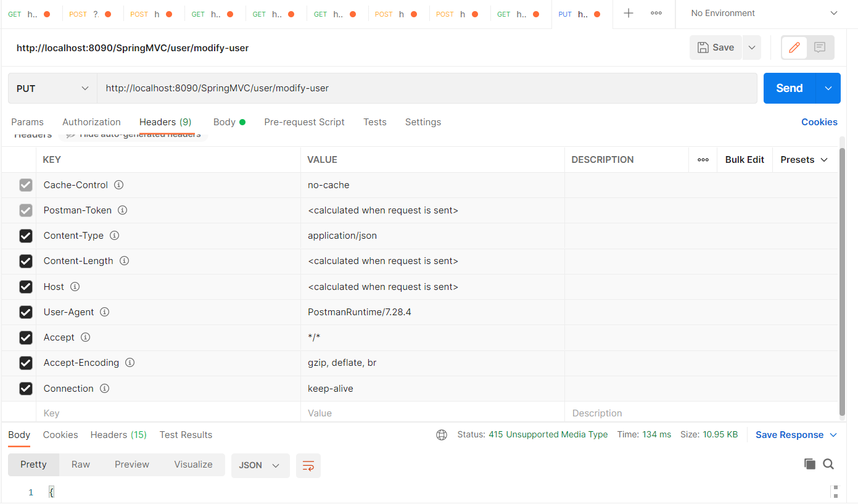
Task: Click the empty Description field in new row
Action: click(x=701, y=413)
